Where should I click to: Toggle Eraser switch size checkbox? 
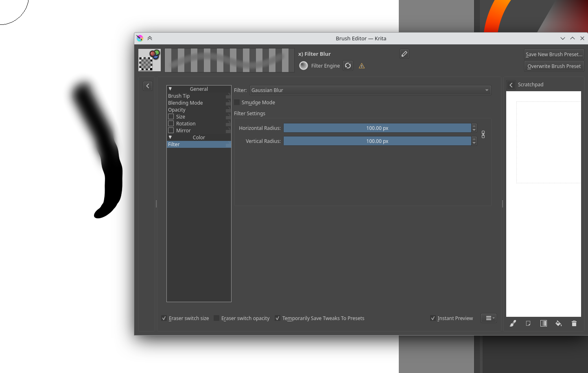click(164, 318)
